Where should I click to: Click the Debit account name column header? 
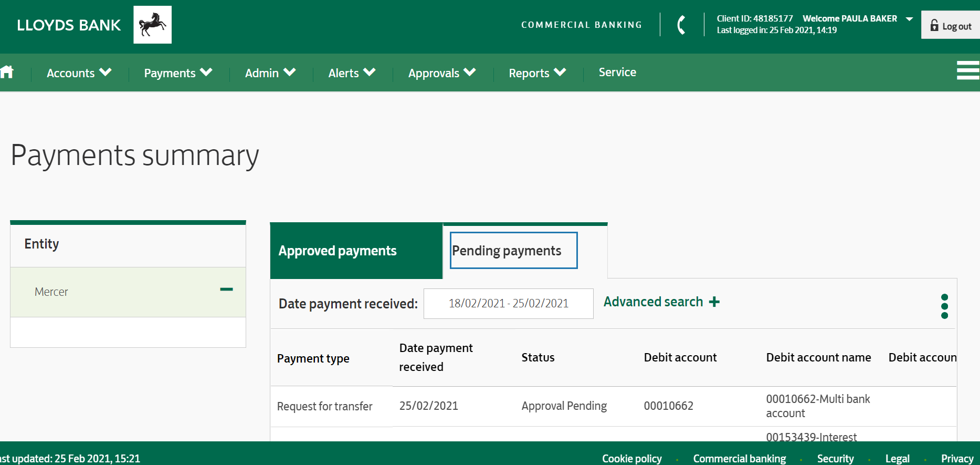click(819, 357)
